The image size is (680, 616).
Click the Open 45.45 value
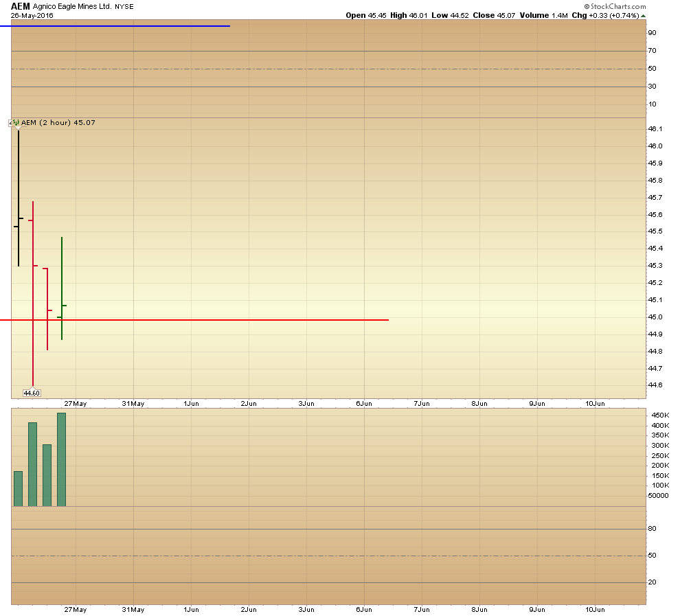[366, 16]
